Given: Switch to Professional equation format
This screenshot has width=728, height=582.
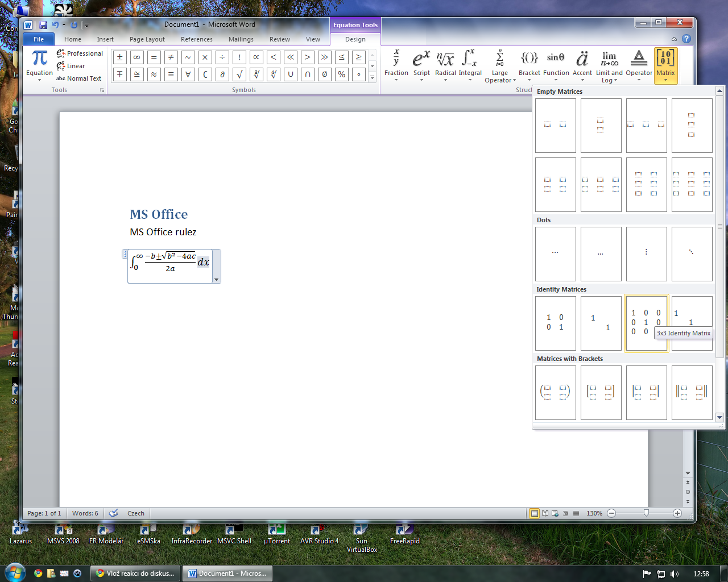Looking at the screenshot, I should [80, 53].
